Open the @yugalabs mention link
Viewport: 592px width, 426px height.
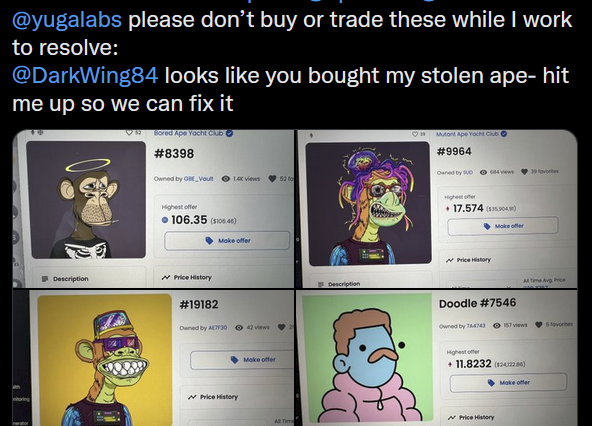pyautogui.click(x=67, y=20)
